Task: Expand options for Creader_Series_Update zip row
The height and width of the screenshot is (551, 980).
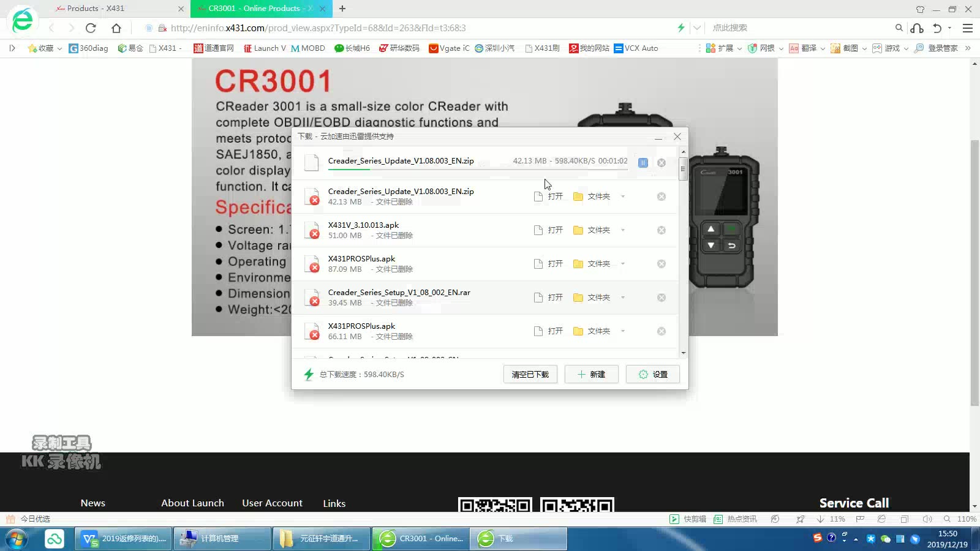Action: [x=623, y=197]
